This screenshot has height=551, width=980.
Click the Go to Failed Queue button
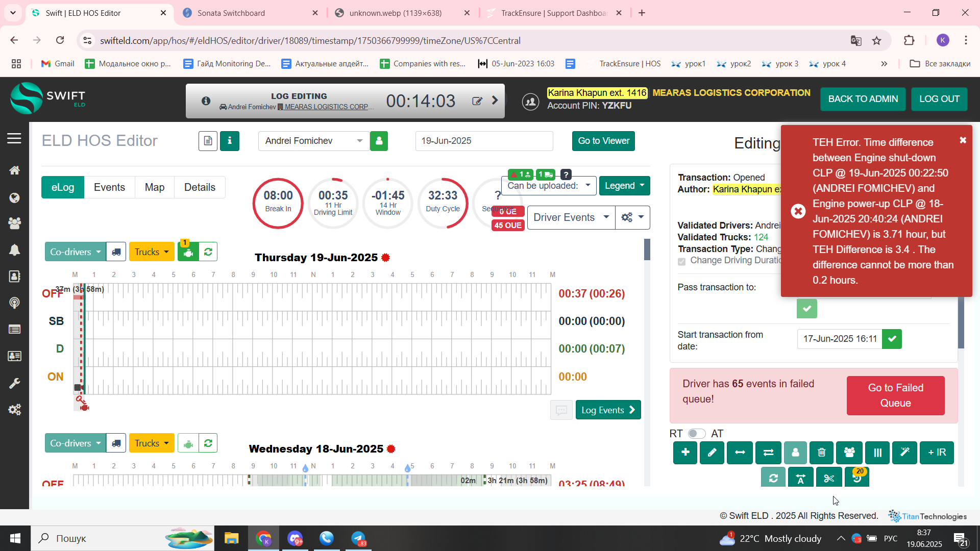pos(895,395)
